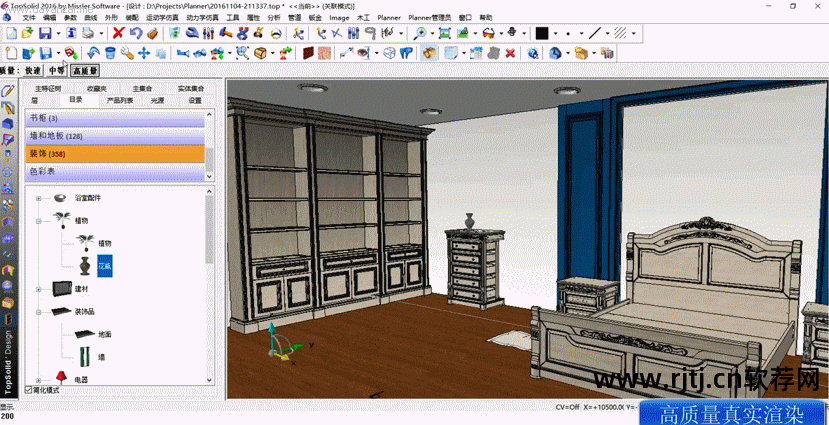Open the save icon dropdown arrow, top toolbar
This screenshot has height=425, width=829.
57,34
